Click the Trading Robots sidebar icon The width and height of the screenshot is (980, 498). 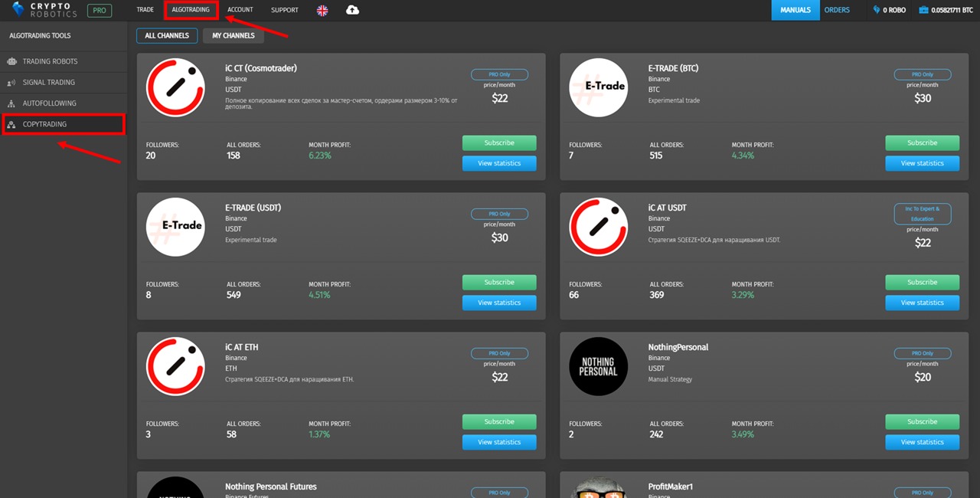pos(11,61)
